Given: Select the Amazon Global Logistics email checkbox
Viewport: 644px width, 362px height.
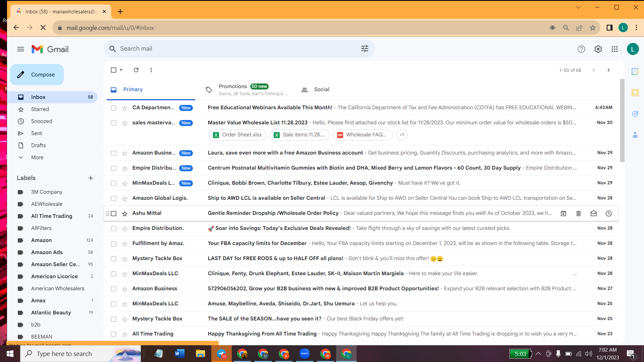Looking at the screenshot, I should [x=113, y=198].
